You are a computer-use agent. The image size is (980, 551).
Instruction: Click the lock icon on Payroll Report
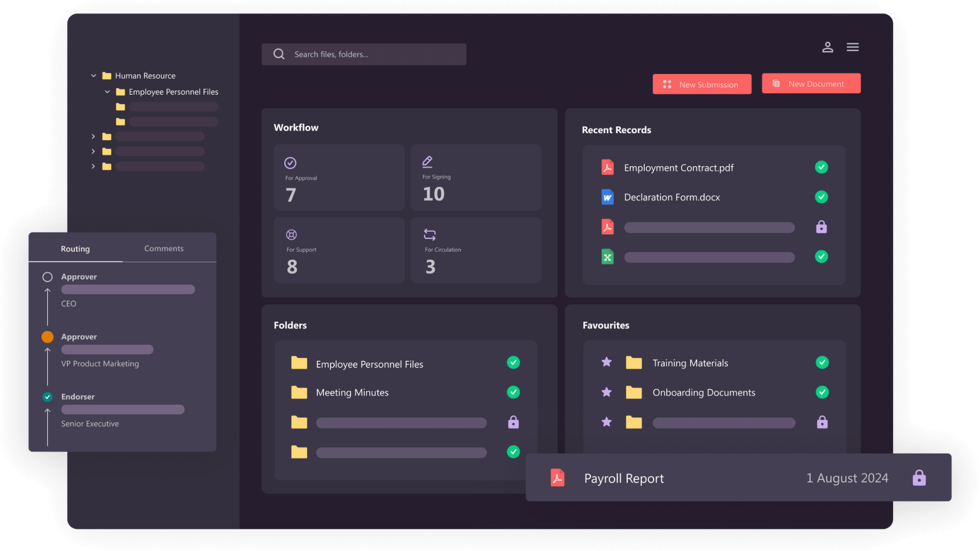(x=919, y=478)
